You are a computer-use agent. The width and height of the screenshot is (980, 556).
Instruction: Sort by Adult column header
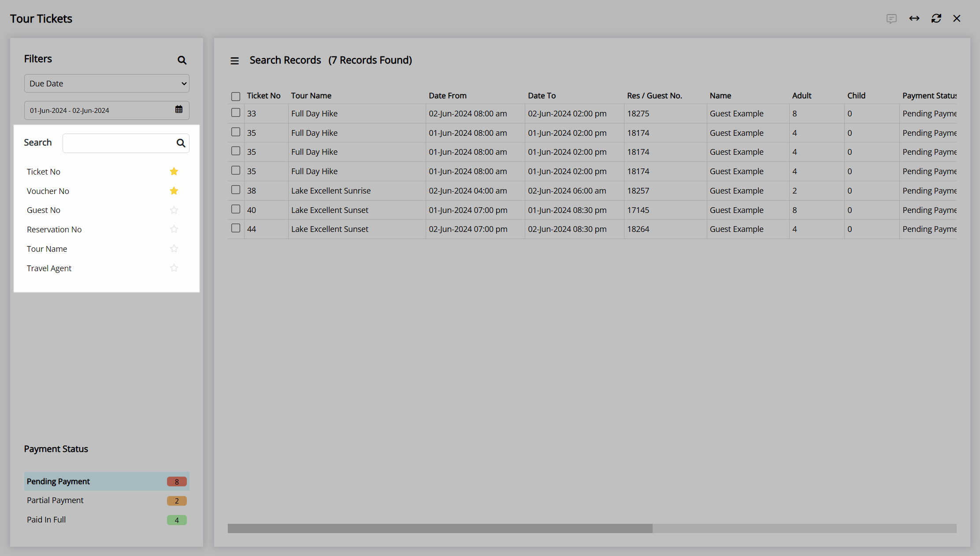(802, 96)
